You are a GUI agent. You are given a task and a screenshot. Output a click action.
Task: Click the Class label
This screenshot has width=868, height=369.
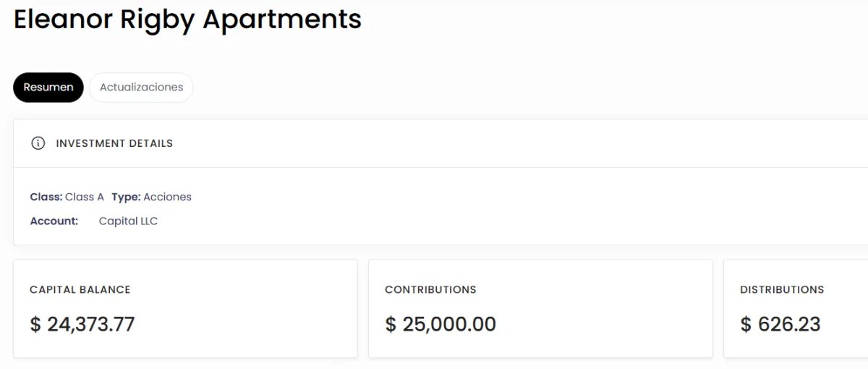[x=46, y=197]
